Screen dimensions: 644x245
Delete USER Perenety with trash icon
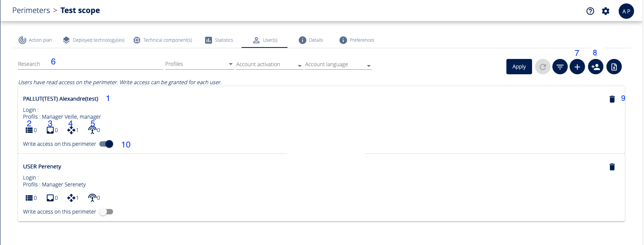612,167
